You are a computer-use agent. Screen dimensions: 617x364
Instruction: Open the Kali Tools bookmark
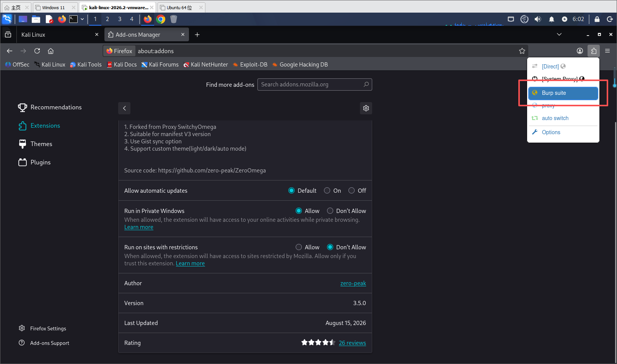pos(86,65)
